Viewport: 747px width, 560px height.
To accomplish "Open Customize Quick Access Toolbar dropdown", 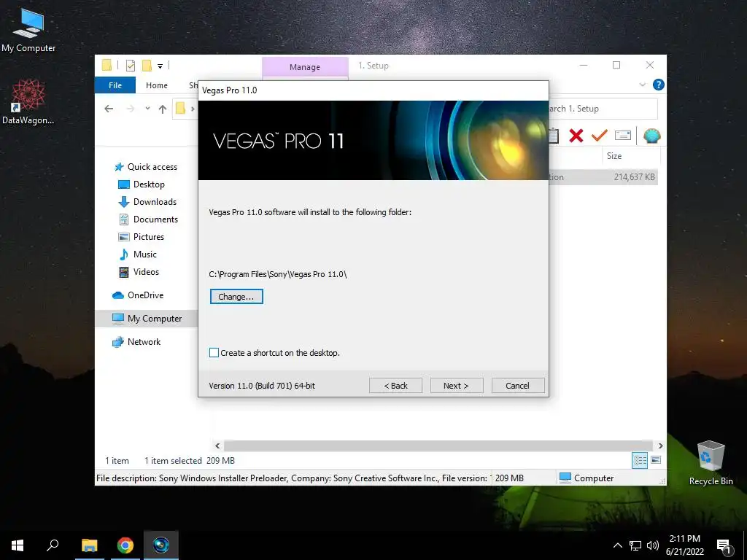I will 160,66.
